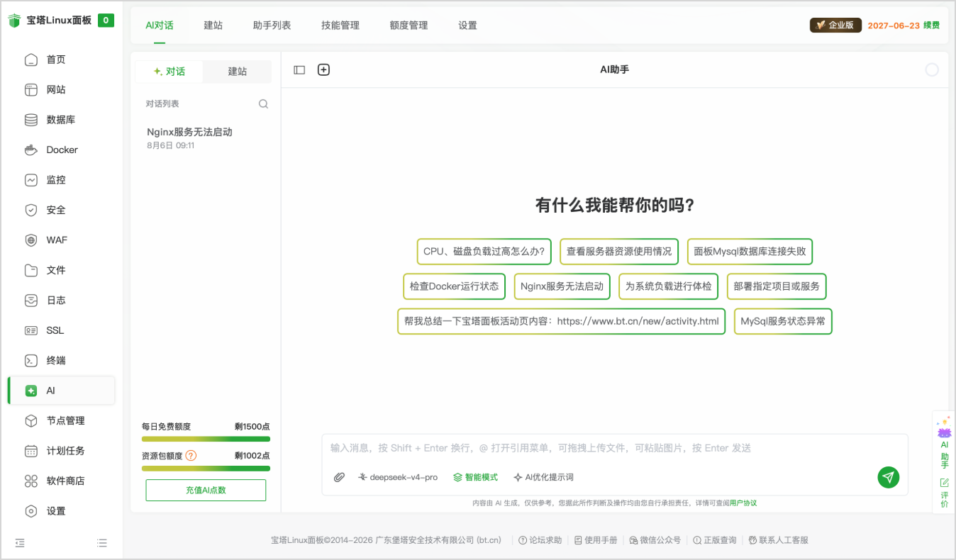This screenshot has height=560, width=956.
Task: Click the 文件 folder icon
Action: (31, 270)
